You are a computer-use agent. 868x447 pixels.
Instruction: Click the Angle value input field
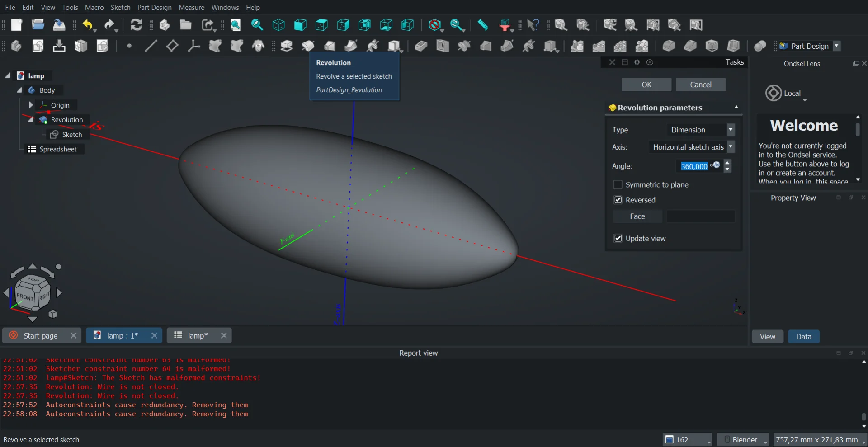(694, 166)
